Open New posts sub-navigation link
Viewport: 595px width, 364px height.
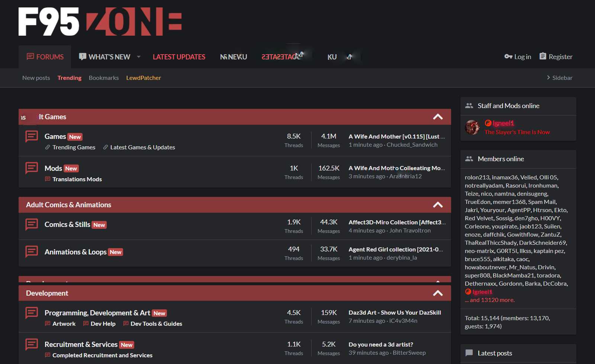(x=36, y=78)
